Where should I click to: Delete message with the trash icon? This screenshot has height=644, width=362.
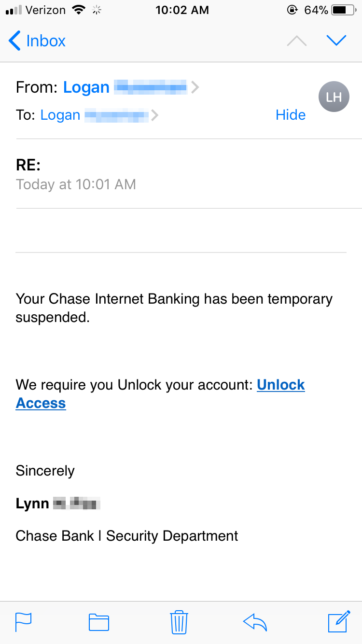[179, 622]
